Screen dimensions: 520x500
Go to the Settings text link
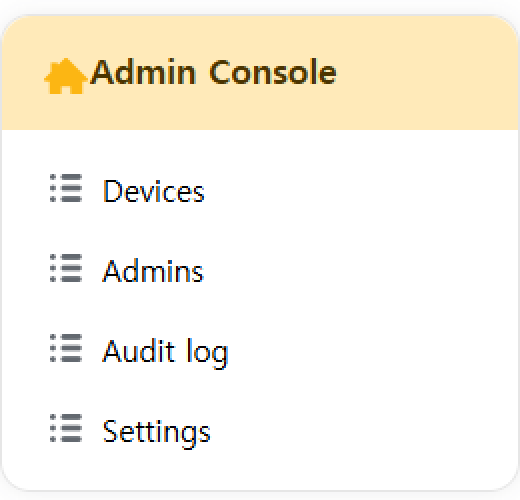[156, 432]
